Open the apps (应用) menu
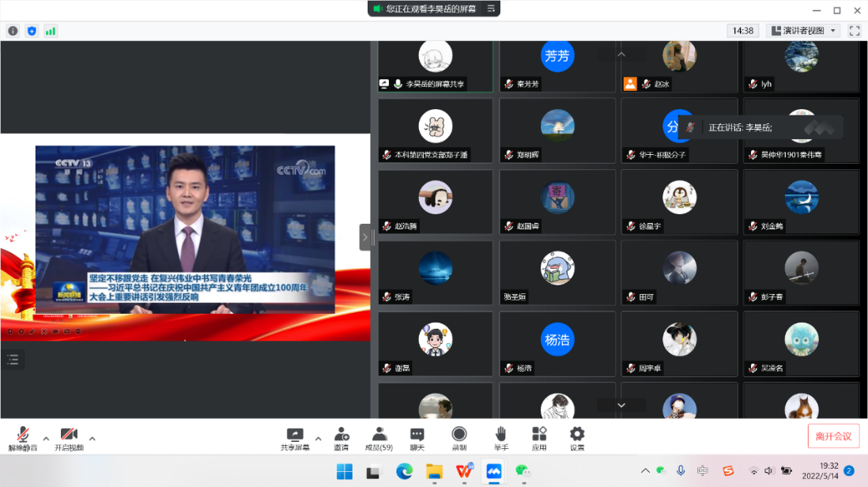This screenshot has height=487, width=868. coord(539,439)
